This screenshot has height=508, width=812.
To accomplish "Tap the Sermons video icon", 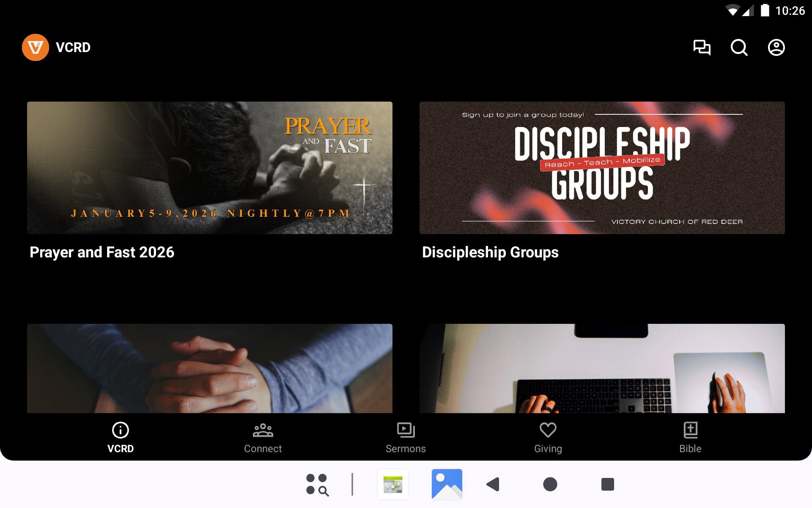I will tap(406, 430).
